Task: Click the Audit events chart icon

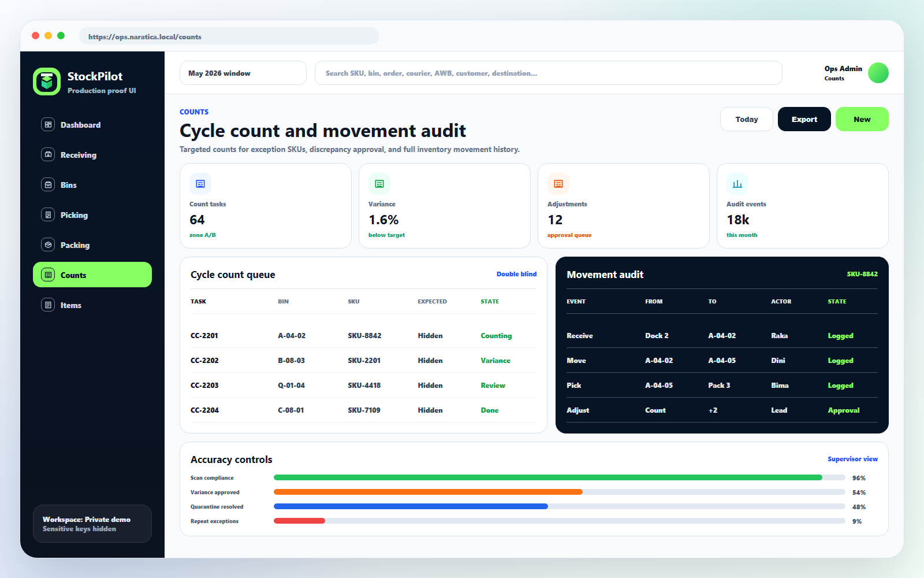Action: point(737,184)
